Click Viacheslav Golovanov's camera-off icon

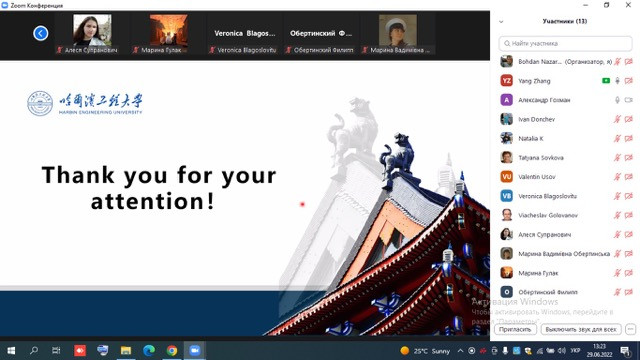pyautogui.click(x=629, y=215)
